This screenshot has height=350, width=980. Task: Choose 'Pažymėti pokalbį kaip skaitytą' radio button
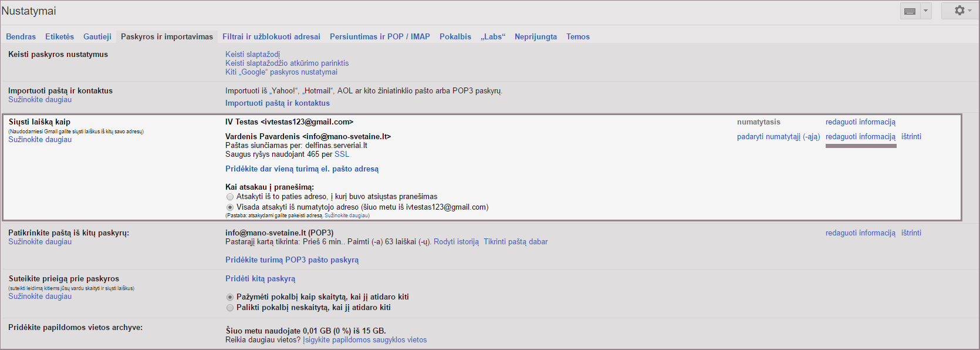[x=230, y=297]
